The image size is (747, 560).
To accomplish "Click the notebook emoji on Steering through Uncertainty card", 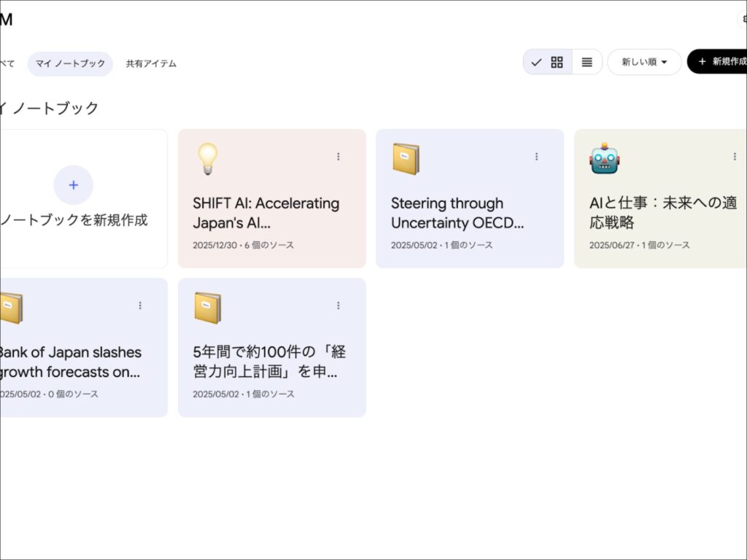I will pyautogui.click(x=406, y=158).
